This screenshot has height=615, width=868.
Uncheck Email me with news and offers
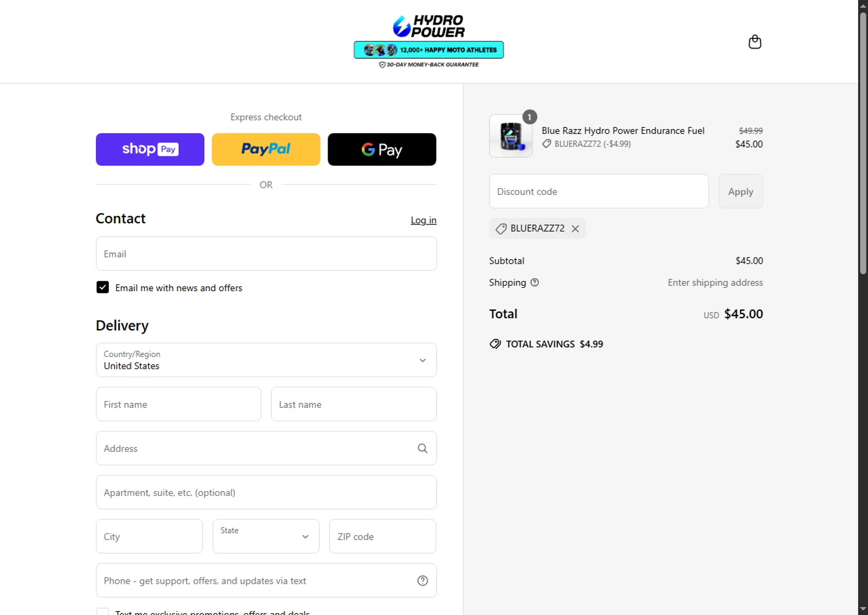pyautogui.click(x=102, y=288)
